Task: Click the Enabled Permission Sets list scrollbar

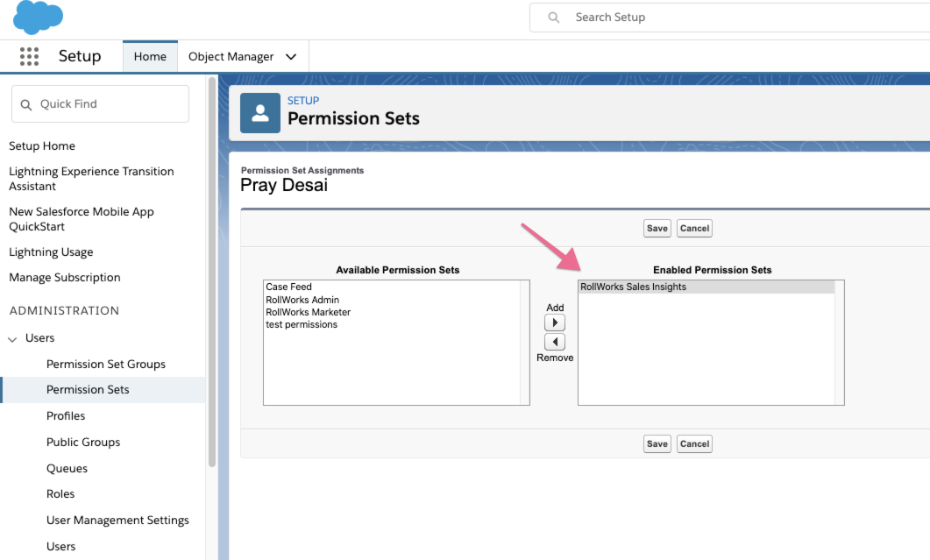Action: pos(839,343)
